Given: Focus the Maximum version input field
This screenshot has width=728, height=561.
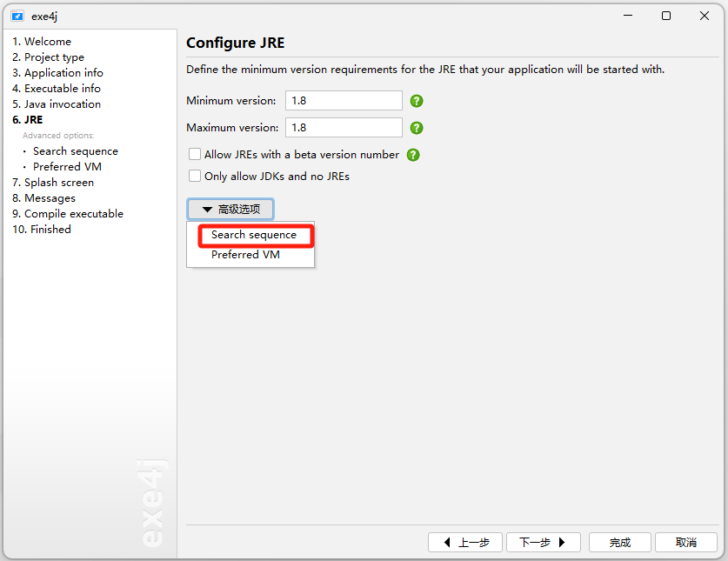Looking at the screenshot, I should pyautogui.click(x=344, y=128).
